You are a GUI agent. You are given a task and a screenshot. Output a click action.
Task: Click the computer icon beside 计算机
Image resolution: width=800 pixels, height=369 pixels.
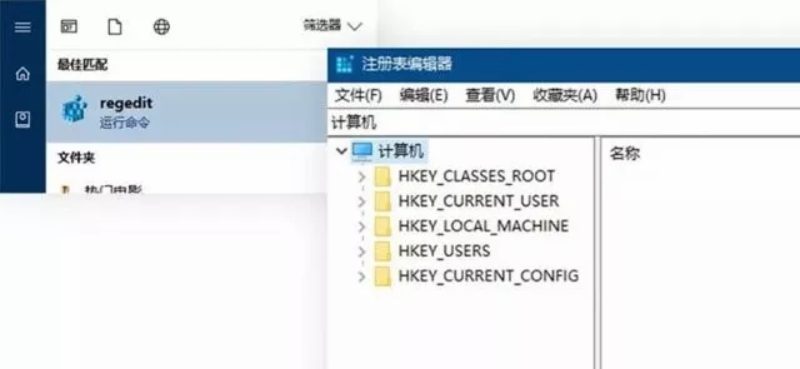click(x=363, y=152)
